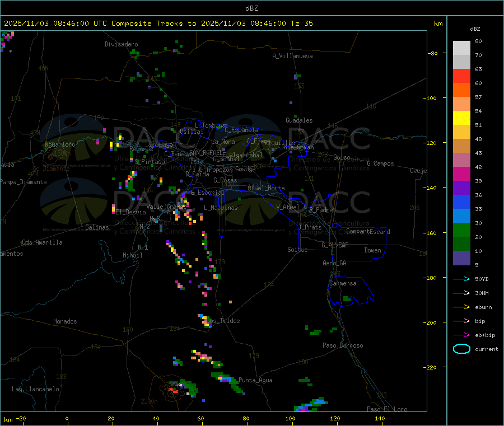
Task: Click the cyan 'current' ellipse symbol
Action: coord(461,349)
